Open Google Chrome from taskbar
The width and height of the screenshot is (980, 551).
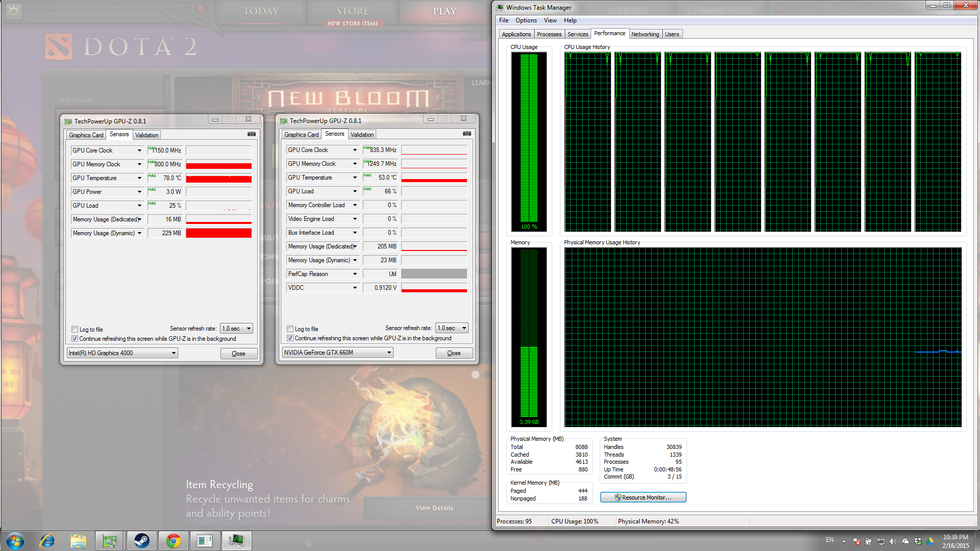point(173,541)
